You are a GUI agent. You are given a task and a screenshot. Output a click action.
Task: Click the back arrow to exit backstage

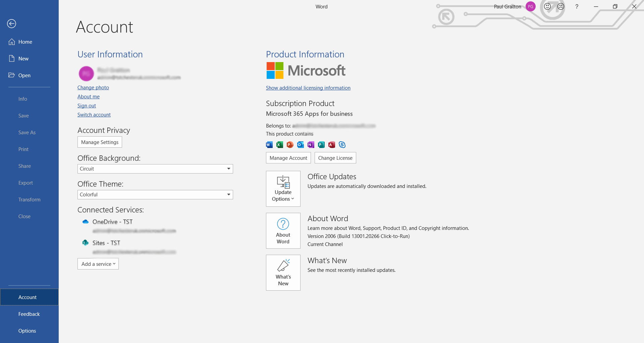[12, 23]
